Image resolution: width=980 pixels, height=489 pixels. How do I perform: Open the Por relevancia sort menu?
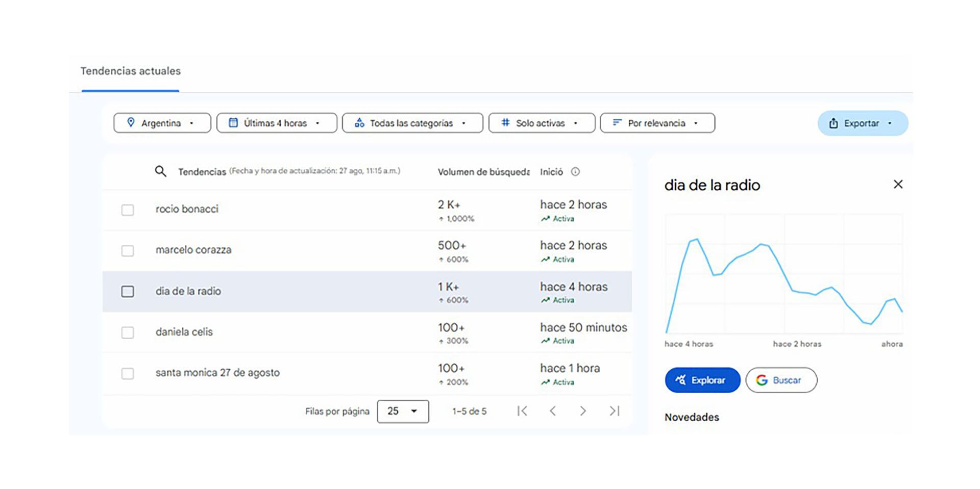coord(657,123)
